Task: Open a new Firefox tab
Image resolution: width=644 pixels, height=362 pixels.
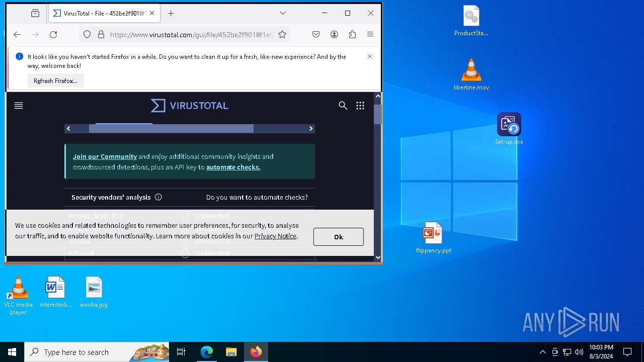Action: [171, 14]
